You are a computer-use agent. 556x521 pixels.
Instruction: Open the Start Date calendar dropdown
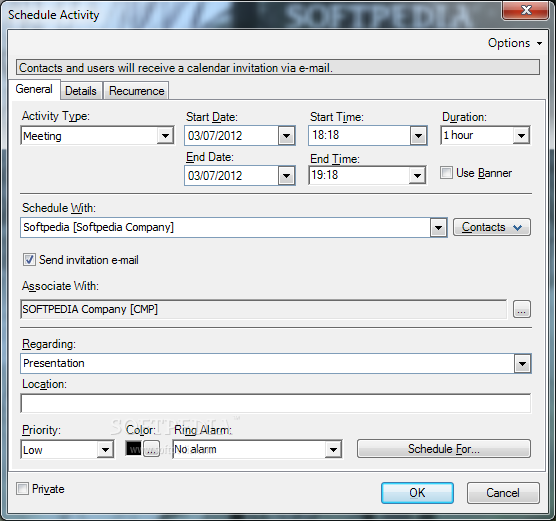pyautogui.click(x=287, y=135)
